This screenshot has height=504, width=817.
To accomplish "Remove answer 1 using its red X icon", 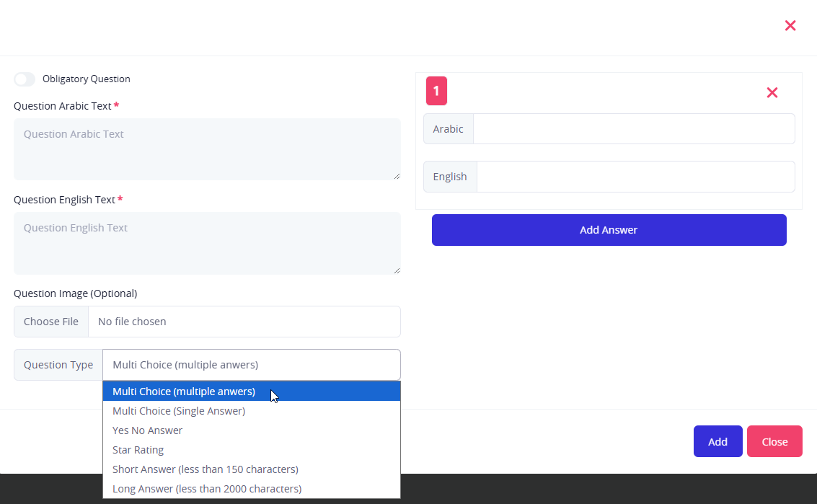I will point(772,92).
